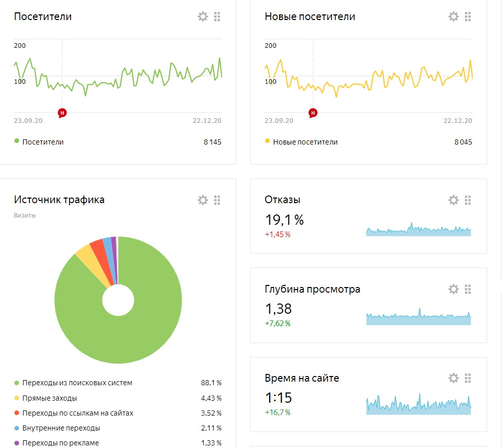Select Переходы из поисковых систем legend row

(118, 383)
